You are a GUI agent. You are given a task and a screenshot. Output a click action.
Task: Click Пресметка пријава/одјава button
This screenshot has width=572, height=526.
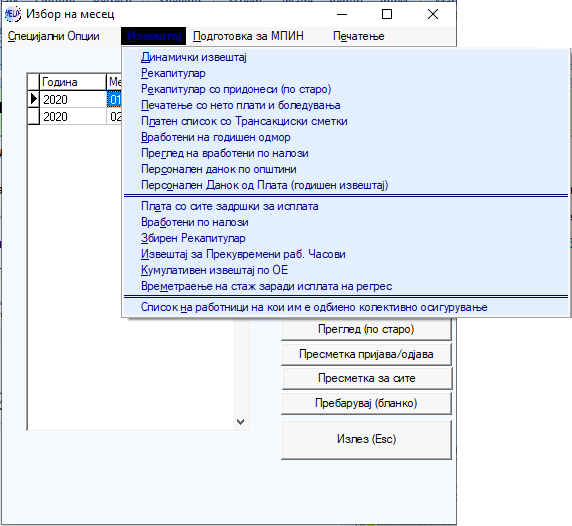point(366,354)
